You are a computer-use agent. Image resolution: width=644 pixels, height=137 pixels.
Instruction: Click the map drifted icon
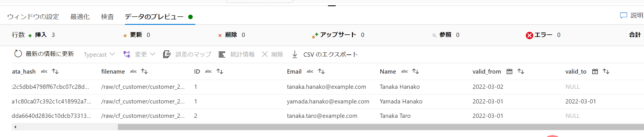[167, 54]
